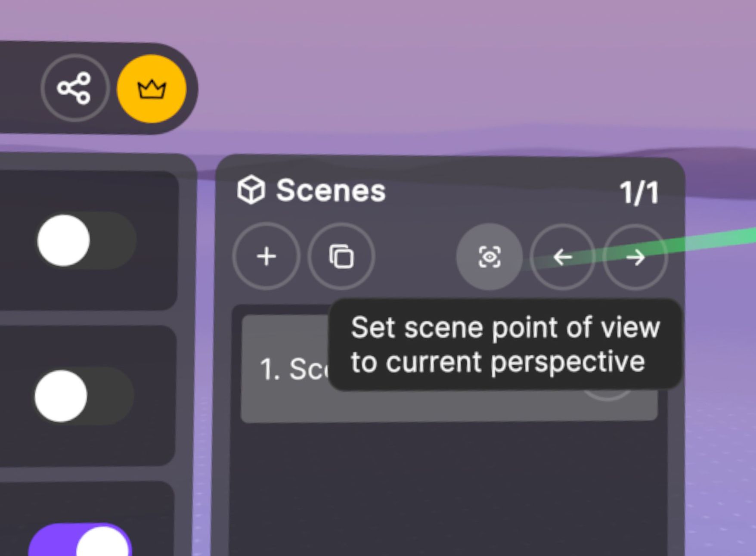Click the point of view tooltip text
This screenshot has width=756, height=556.
505,345
